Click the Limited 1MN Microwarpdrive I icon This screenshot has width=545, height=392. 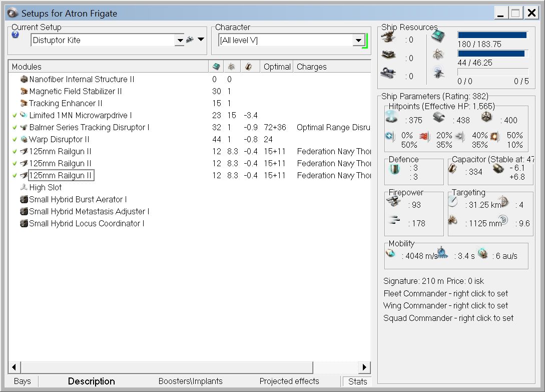point(24,115)
